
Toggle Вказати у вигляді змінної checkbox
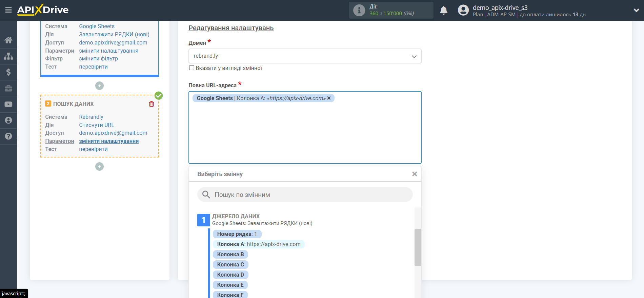(192, 68)
